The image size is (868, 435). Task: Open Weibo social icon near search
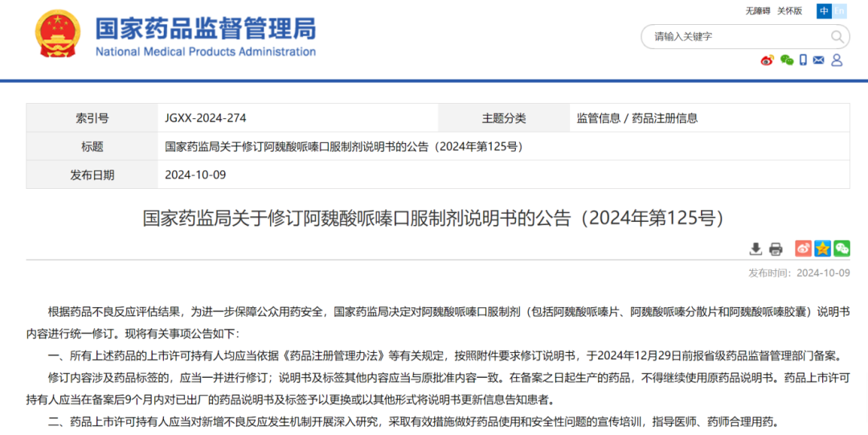pyautogui.click(x=767, y=60)
